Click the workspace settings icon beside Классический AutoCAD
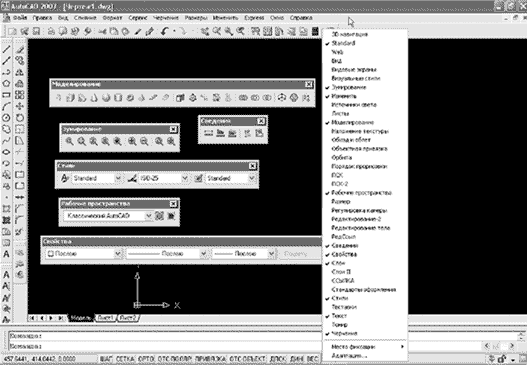The image size is (527, 365). (x=159, y=216)
